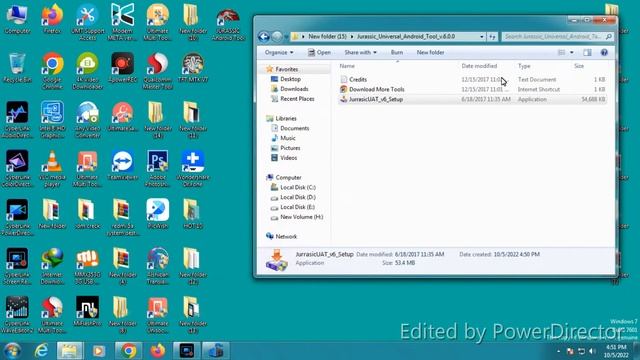
Task: Open the Music library
Action: 287,138
